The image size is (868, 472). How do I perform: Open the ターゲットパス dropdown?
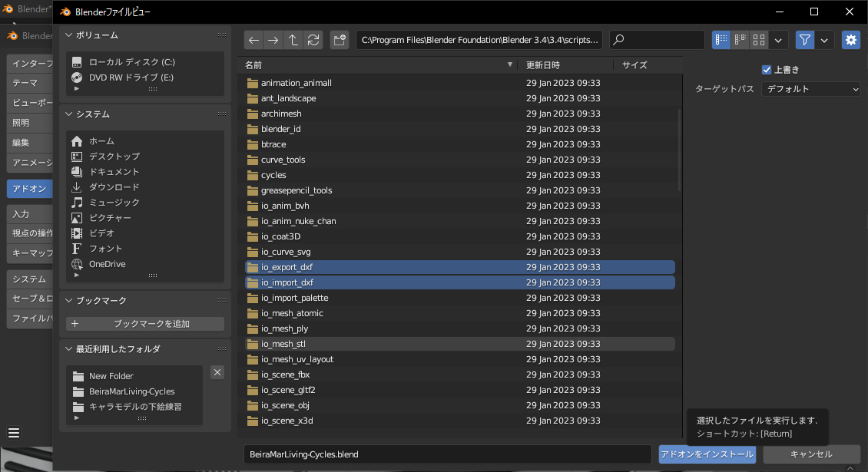coord(811,89)
